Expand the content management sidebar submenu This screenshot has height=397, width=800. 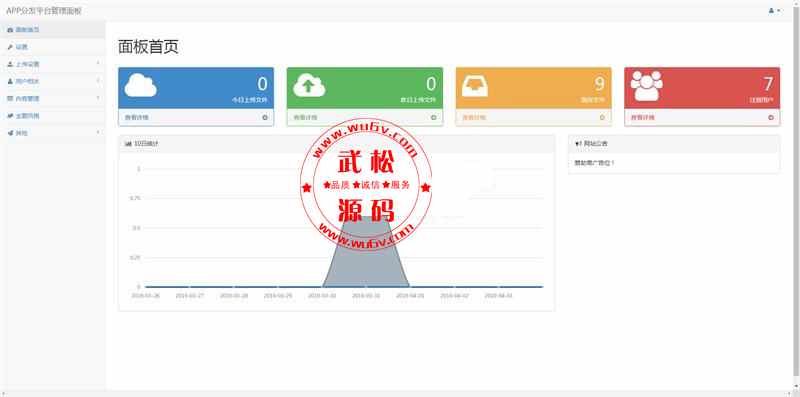click(53, 98)
